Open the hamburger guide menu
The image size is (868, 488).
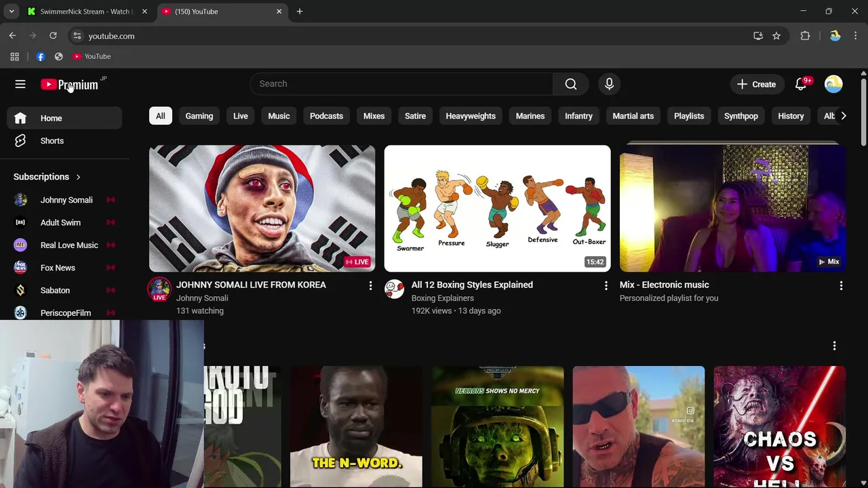point(20,84)
